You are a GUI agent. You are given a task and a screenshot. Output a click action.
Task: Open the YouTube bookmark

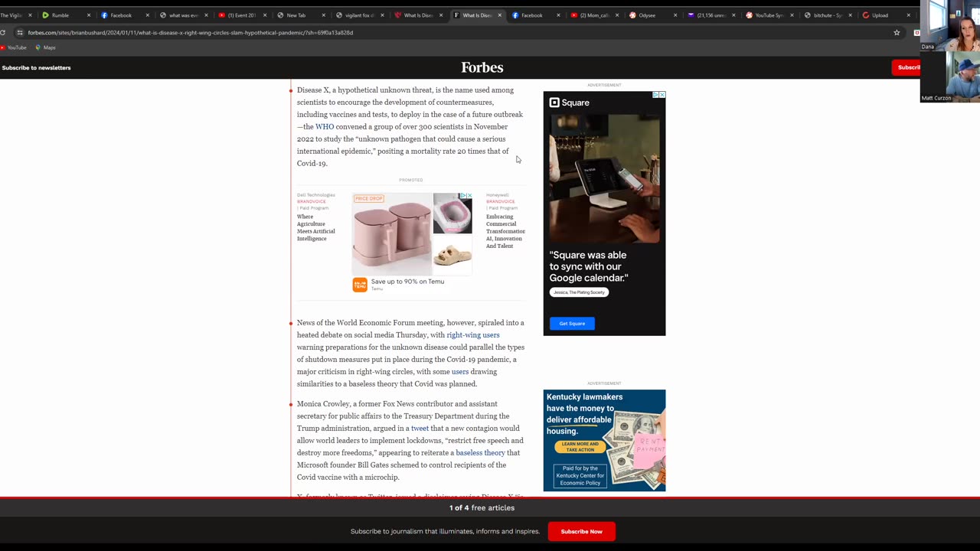click(14, 47)
